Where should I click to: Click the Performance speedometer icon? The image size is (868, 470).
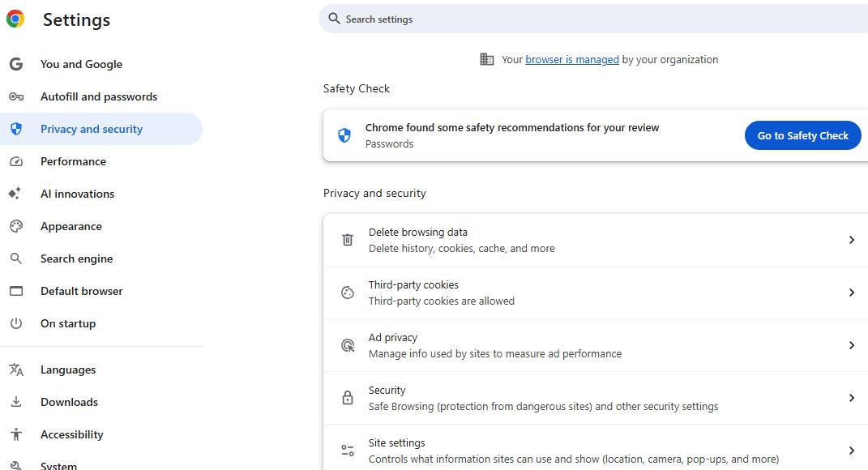(x=18, y=161)
